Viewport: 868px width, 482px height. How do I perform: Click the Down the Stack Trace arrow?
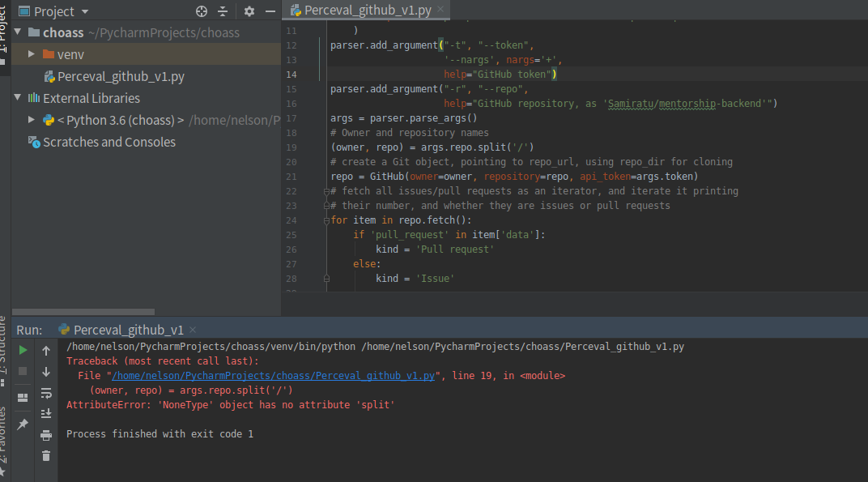(46, 372)
